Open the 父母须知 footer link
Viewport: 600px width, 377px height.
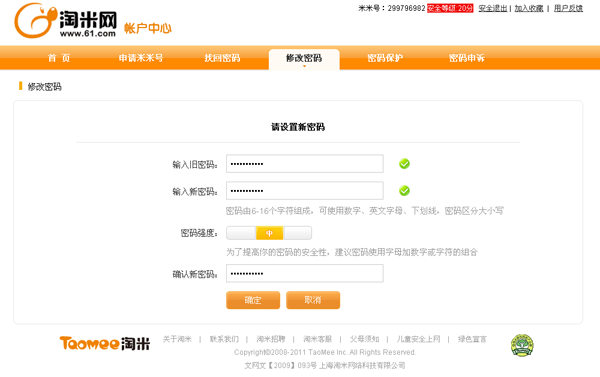click(364, 339)
